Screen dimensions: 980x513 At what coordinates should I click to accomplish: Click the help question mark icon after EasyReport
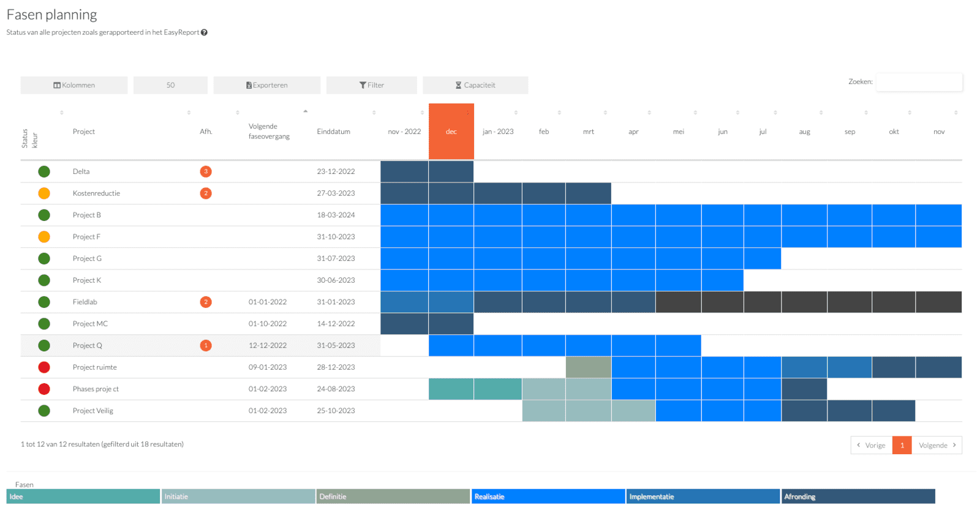[205, 32]
